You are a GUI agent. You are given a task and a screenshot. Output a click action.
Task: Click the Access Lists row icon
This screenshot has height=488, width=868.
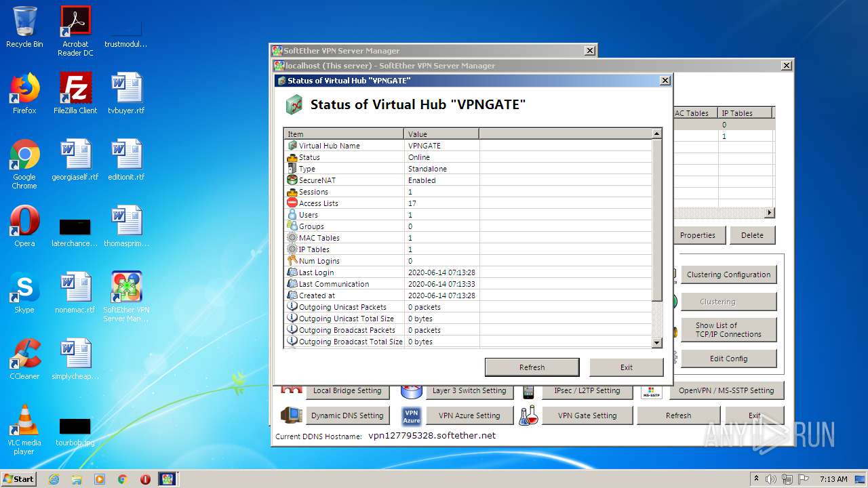(292, 203)
